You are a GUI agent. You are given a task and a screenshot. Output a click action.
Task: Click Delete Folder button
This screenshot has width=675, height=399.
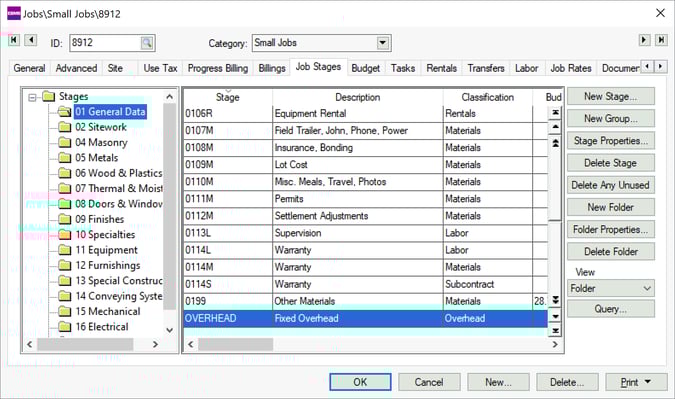point(610,252)
